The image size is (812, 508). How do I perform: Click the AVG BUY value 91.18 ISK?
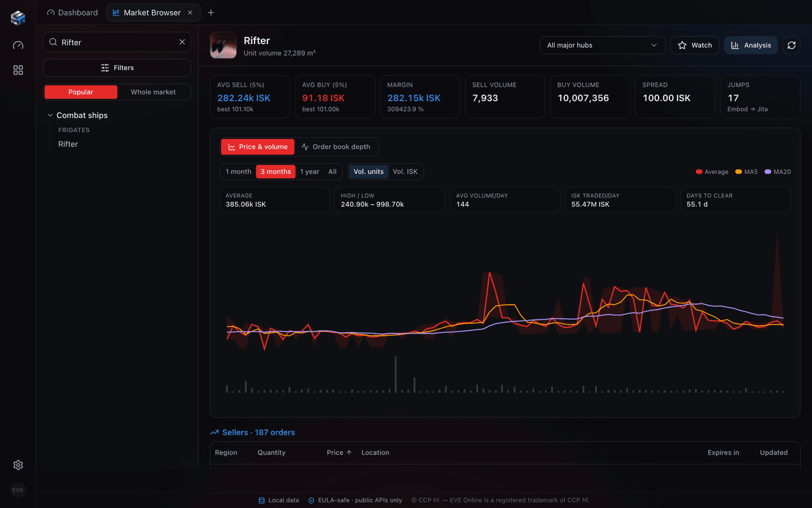tap(323, 98)
